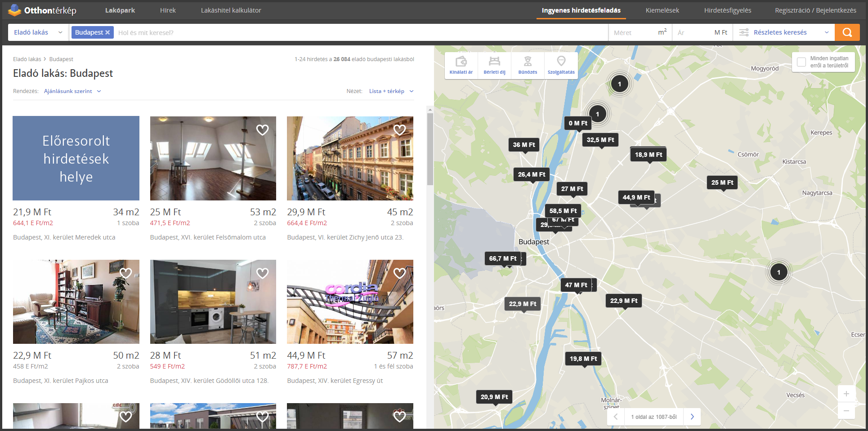Screen dimensions: 868x431
Task: Open the Lakópark menu item
Action: [x=120, y=10]
